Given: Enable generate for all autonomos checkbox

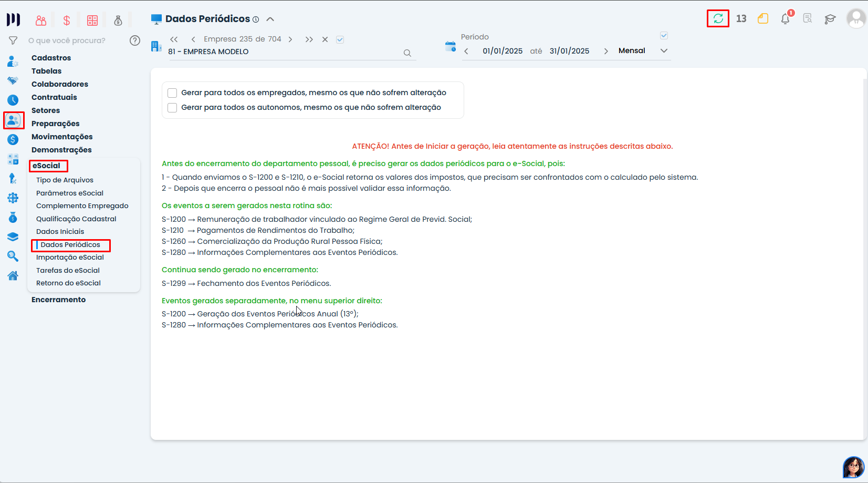Looking at the screenshot, I should 172,108.
